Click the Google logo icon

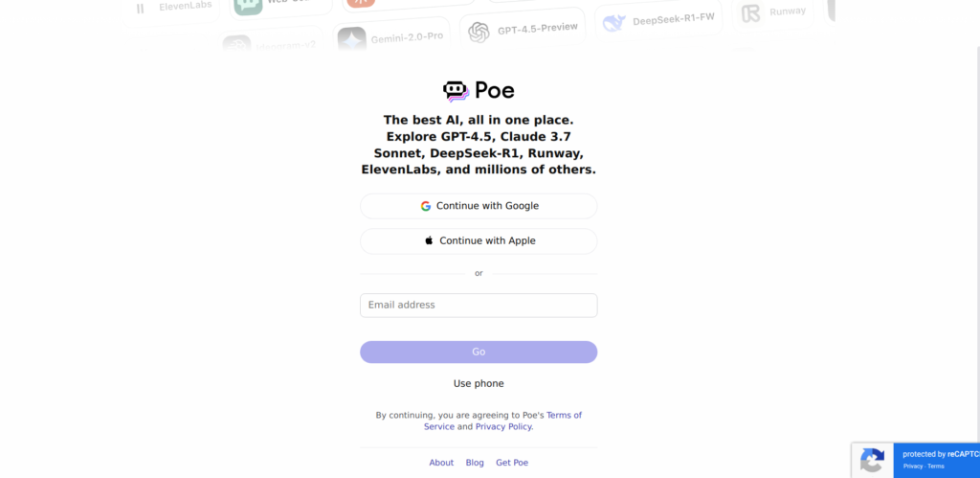point(426,206)
